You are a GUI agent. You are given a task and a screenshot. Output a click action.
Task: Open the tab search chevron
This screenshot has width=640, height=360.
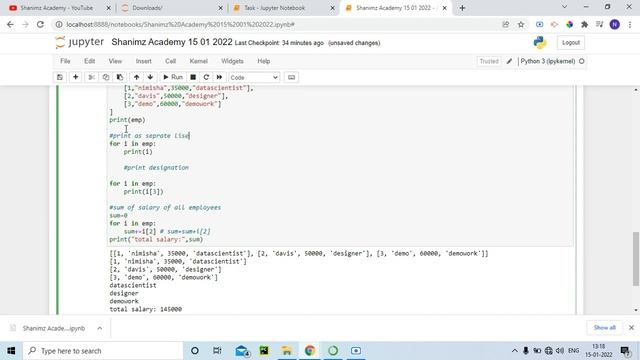[564, 7]
